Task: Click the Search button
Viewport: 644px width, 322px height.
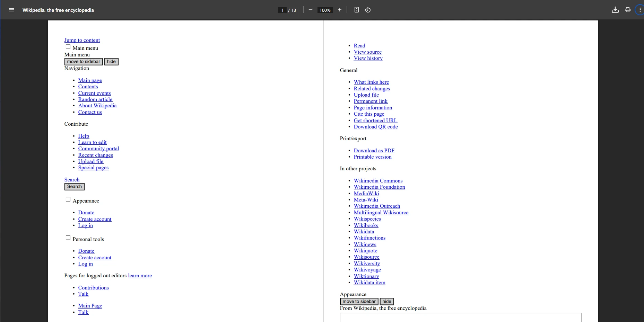Action: pyautogui.click(x=75, y=187)
